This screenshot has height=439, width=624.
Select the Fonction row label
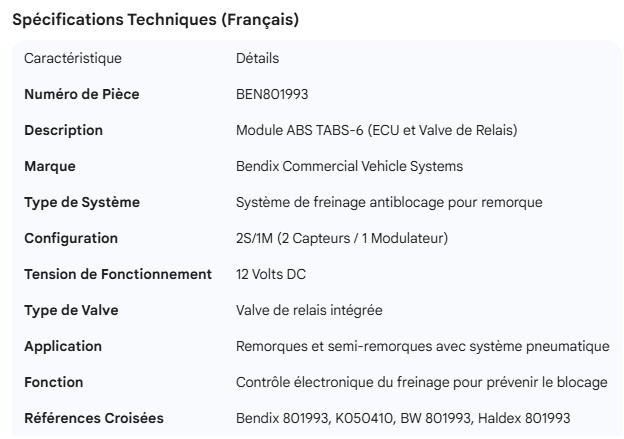coord(54,382)
